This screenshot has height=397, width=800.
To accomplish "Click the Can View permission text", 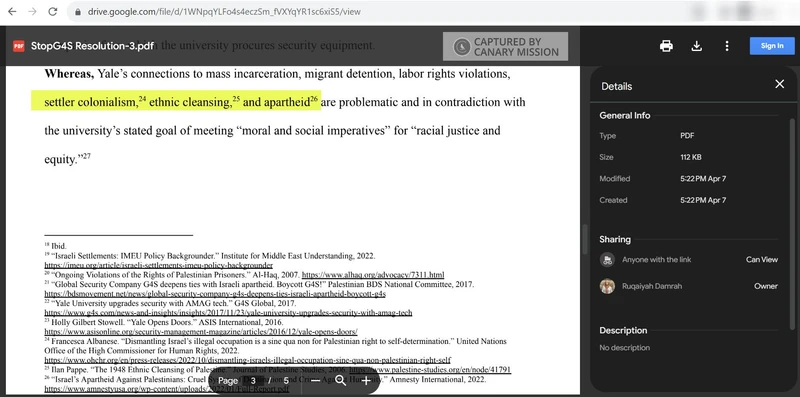I will coord(762,260).
